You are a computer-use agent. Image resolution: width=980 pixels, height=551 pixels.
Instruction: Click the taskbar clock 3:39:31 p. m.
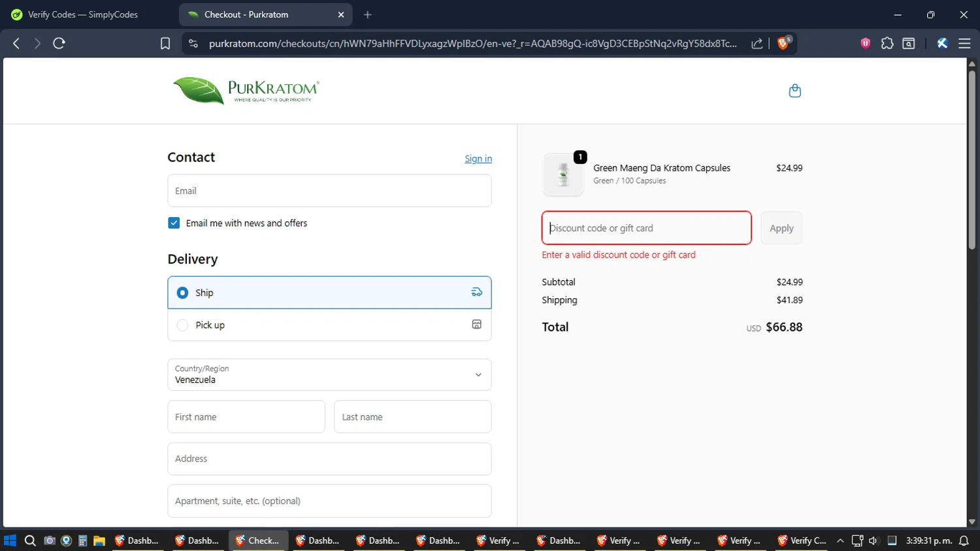[928, 541]
